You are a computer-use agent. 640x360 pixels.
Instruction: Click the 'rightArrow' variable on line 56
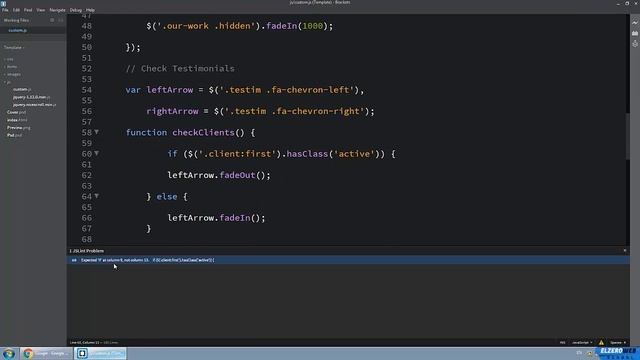pyautogui.click(x=172, y=111)
